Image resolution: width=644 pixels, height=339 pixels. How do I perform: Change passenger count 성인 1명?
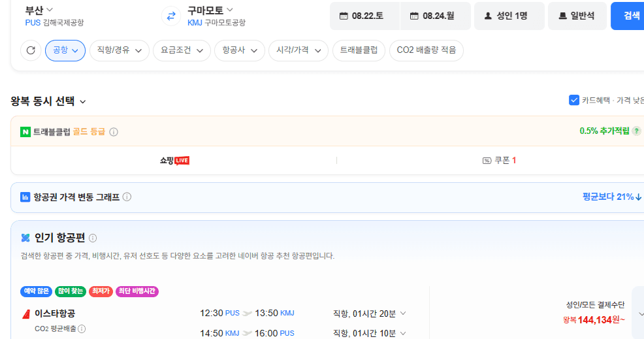509,16
